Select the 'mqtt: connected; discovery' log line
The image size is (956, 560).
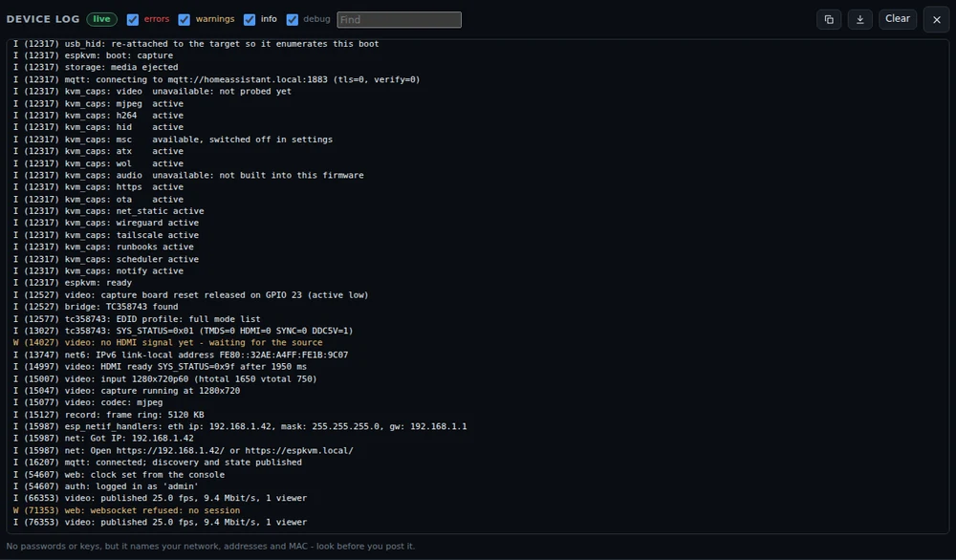[x=158, y=462]
